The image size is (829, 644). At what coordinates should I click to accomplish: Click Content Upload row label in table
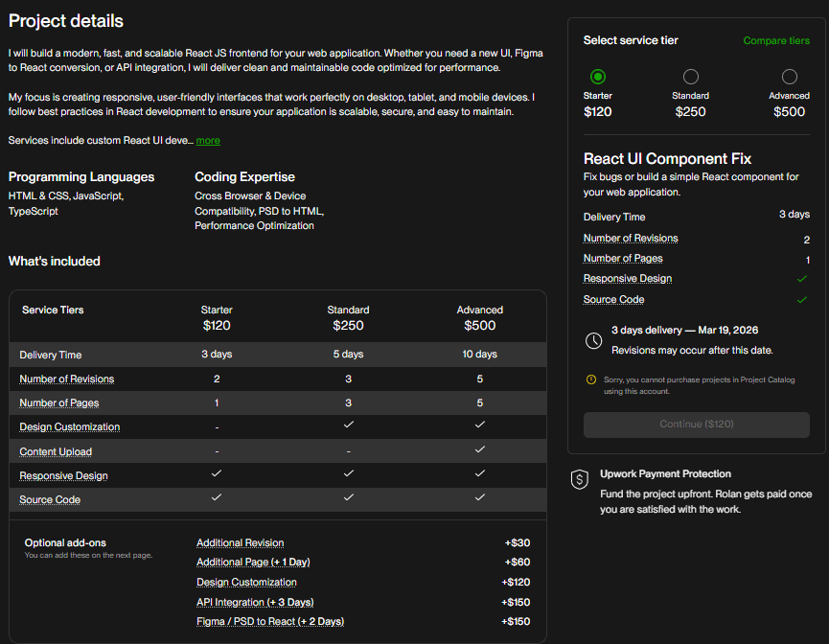point(56,452)
